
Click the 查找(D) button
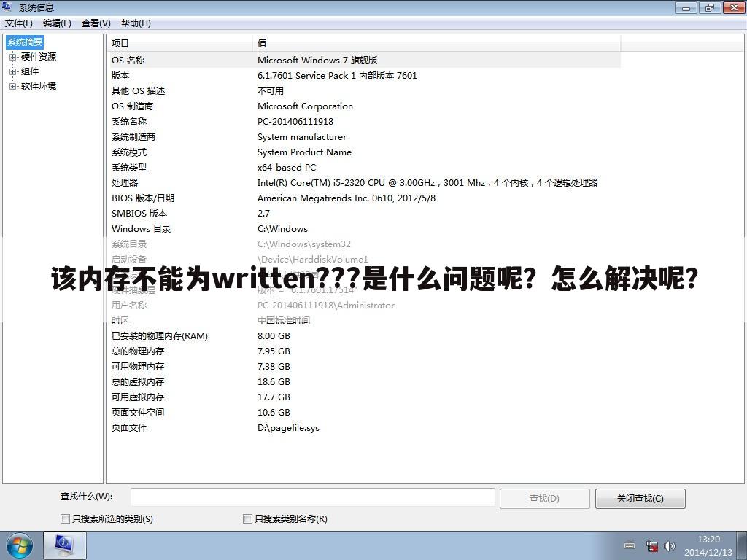click(x=544, y=499)
